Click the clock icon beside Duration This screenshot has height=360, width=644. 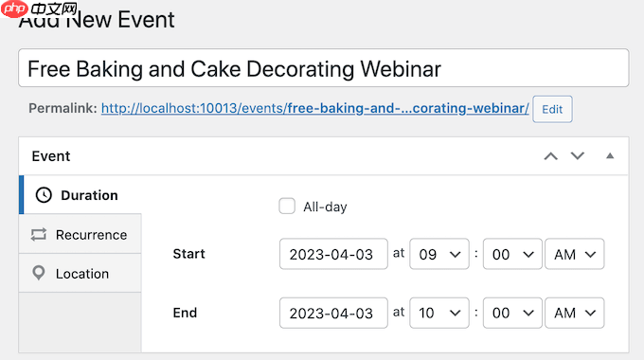(x=44, y=195)
